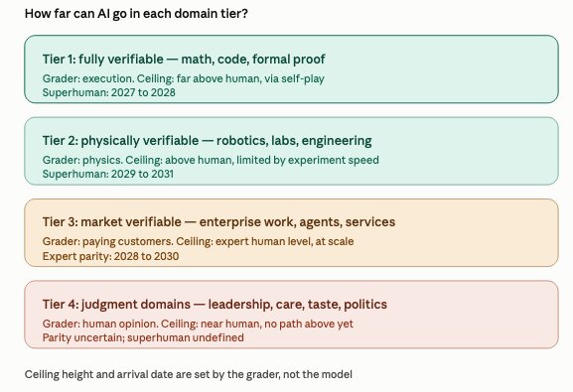Click "Grader: execution" line in Tier 1

(184, 78)
